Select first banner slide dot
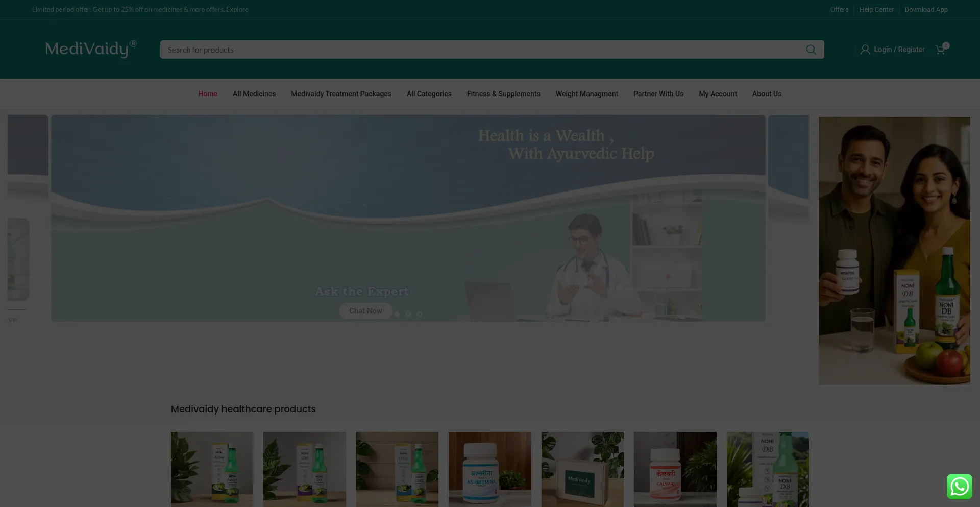This screenshot has width=980, height=507. [x=397, y=314]
